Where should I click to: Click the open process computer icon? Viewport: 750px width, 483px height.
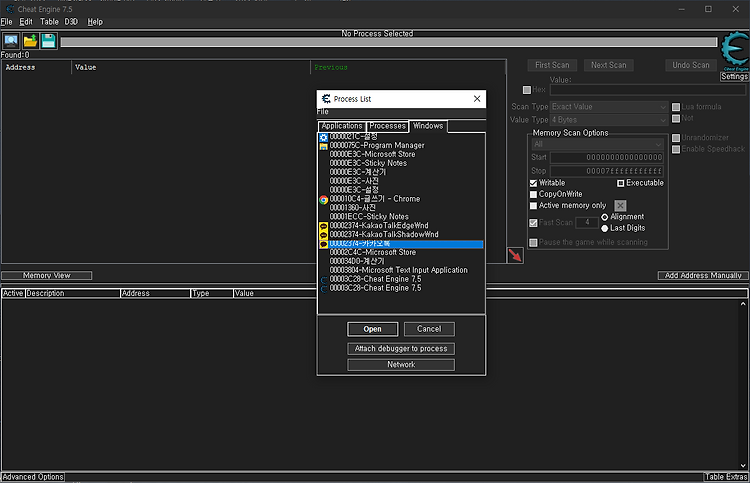(11, 41)
